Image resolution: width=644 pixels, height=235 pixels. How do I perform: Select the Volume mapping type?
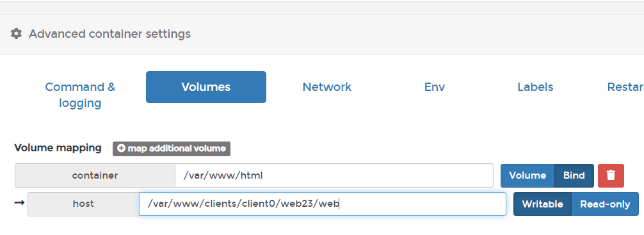[527, 175]
